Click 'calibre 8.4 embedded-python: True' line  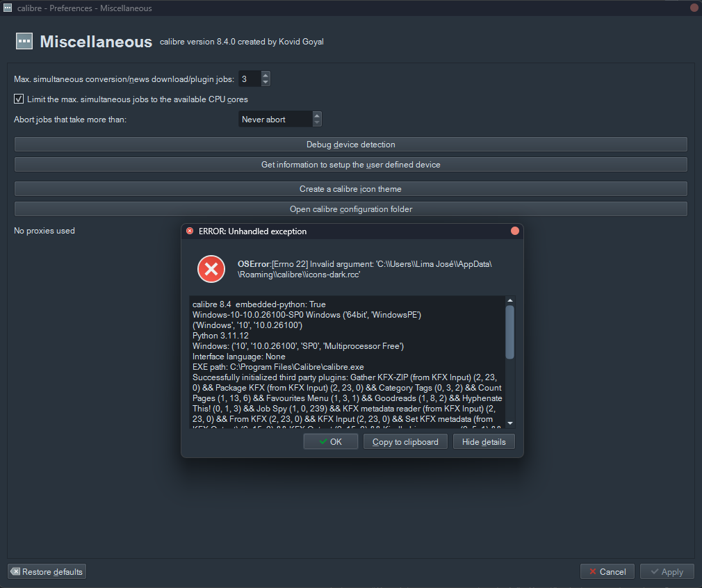pyautogui.click(x=259, y=304)
